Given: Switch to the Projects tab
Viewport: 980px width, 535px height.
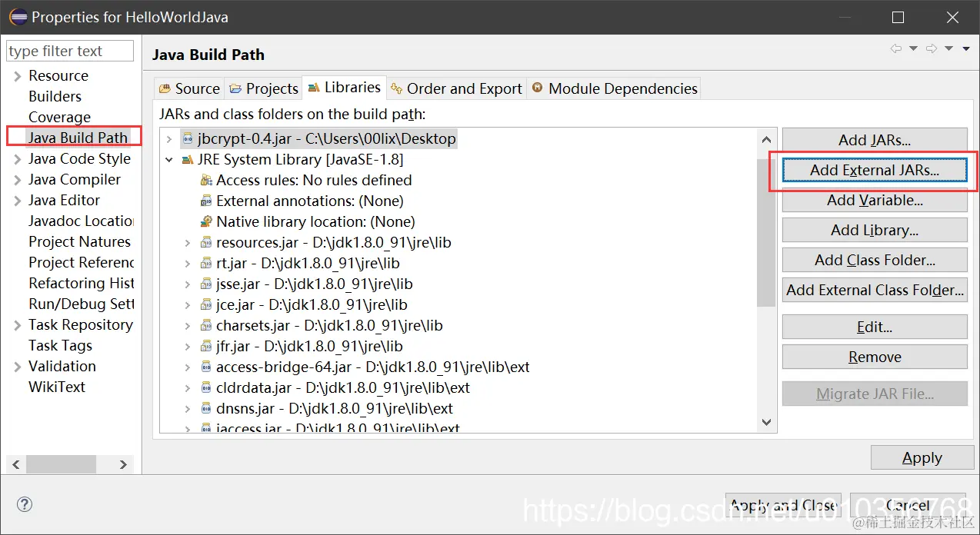Looking at the screenshot, I should (x=263, y=88).
